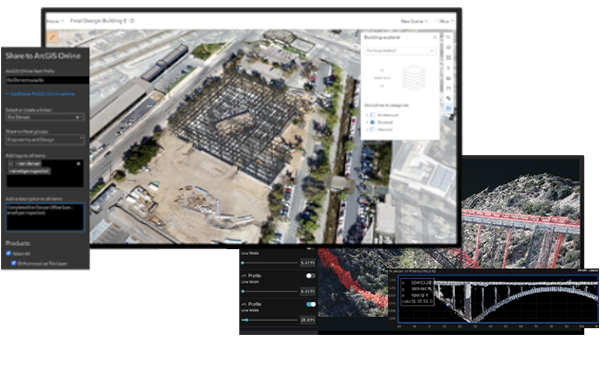Open the layer list rows icon in scene toolbar

pyautogui.click(x=448, y=58)
